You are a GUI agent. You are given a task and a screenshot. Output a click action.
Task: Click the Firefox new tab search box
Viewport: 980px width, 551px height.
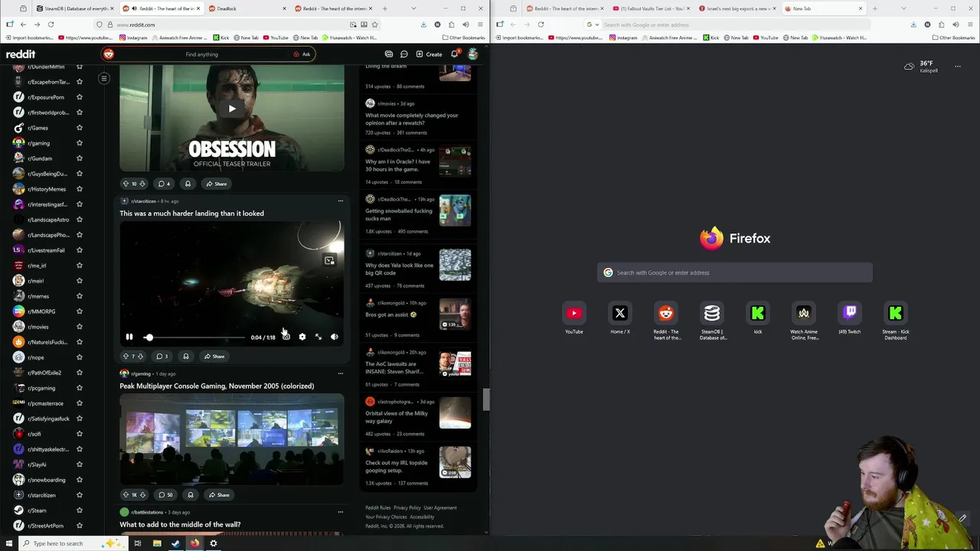(x=735, y=272)
